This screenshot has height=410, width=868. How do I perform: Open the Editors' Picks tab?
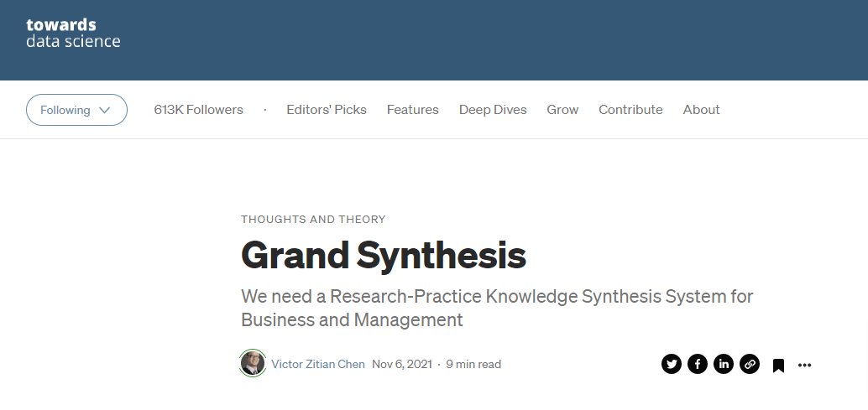click(327, 110)
